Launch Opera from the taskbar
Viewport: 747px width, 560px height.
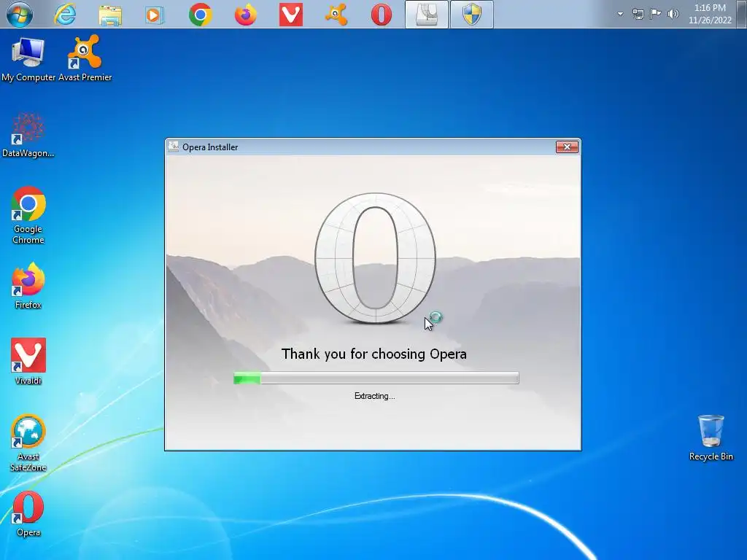click(x=382, y=15)
